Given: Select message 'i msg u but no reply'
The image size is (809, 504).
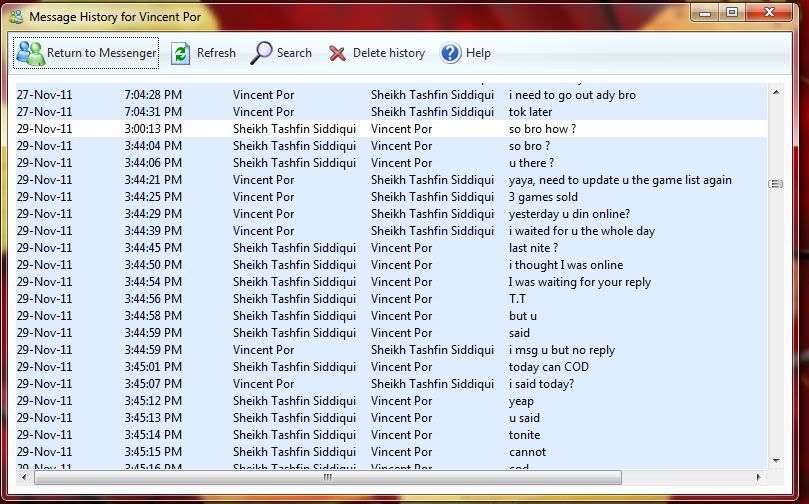Looking at the screenshot, I should coord(562,350).
